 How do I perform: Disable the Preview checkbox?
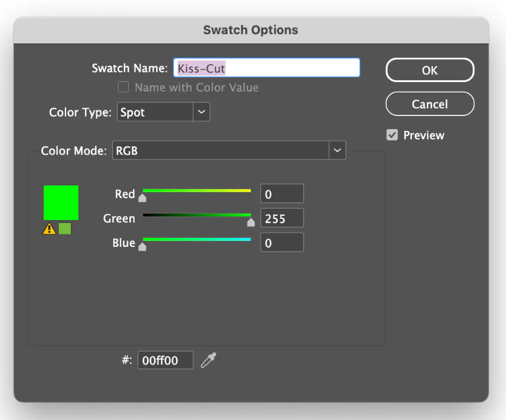pyautogui.click(x=392, y=135)
